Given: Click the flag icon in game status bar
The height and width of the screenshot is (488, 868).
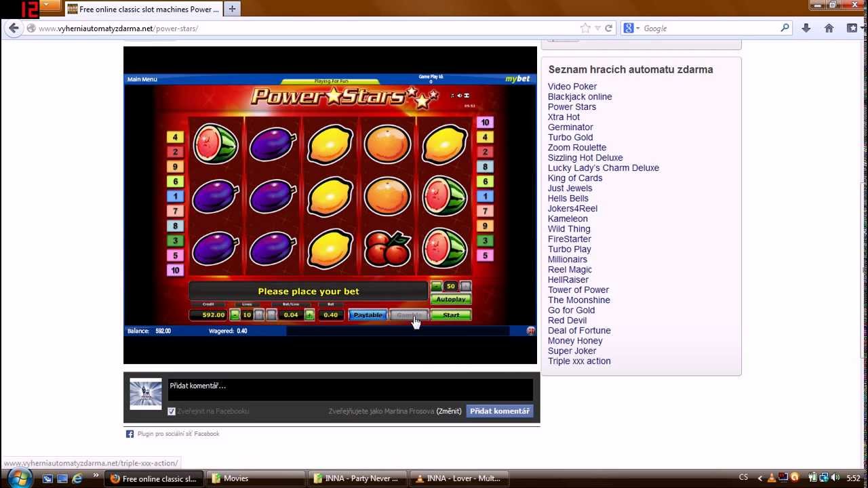Looking at the screenshot, I should pos(530,331).
